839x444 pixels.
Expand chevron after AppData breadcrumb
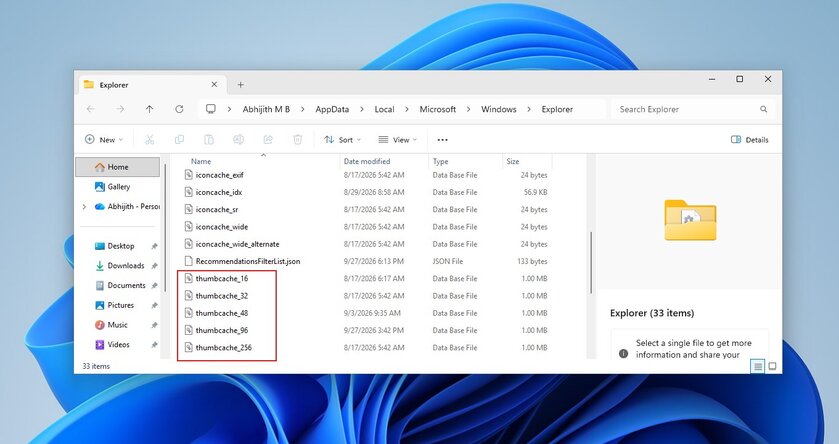coord(362,109)
